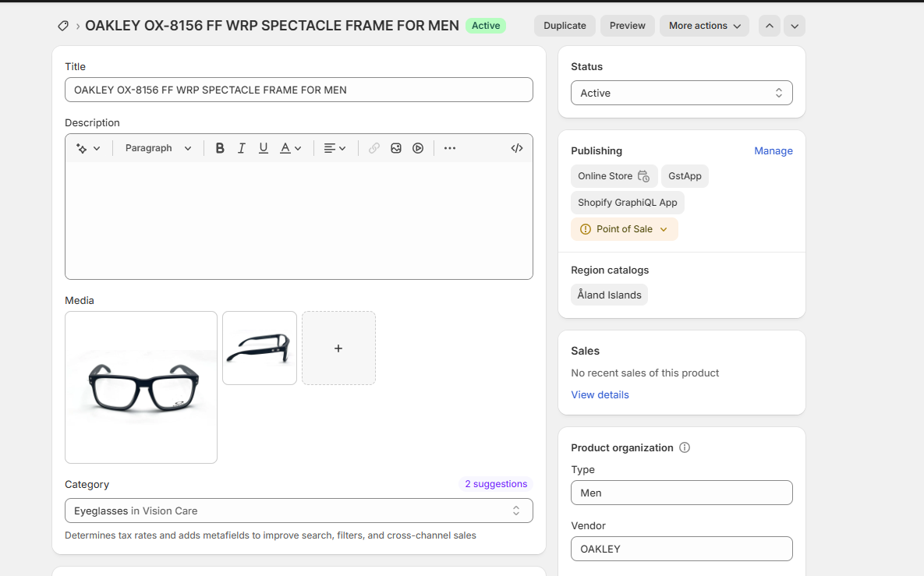Click the products tag breadcrumb icon
Image resolution: width=924 pixels, height=576 pixels.
(x=63, y=26)
